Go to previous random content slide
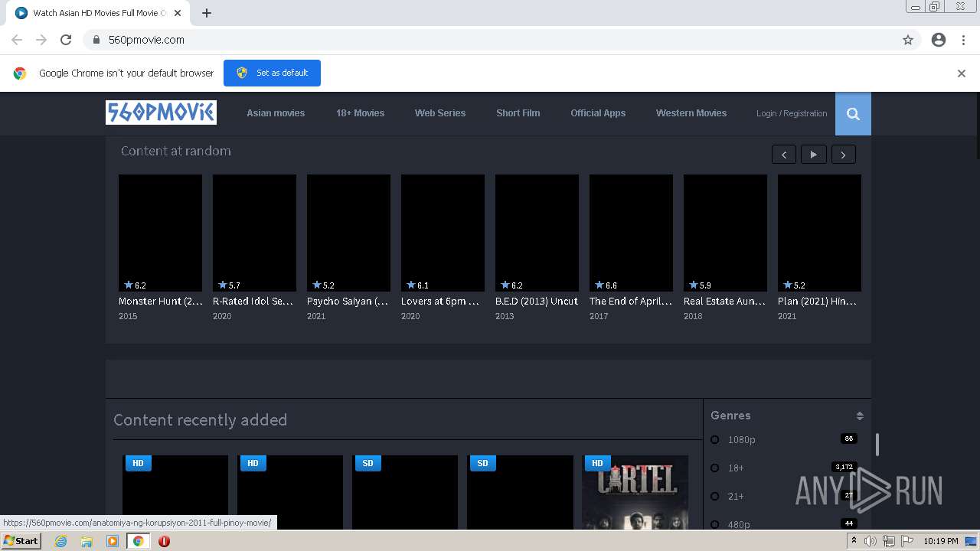 (783, 155)
